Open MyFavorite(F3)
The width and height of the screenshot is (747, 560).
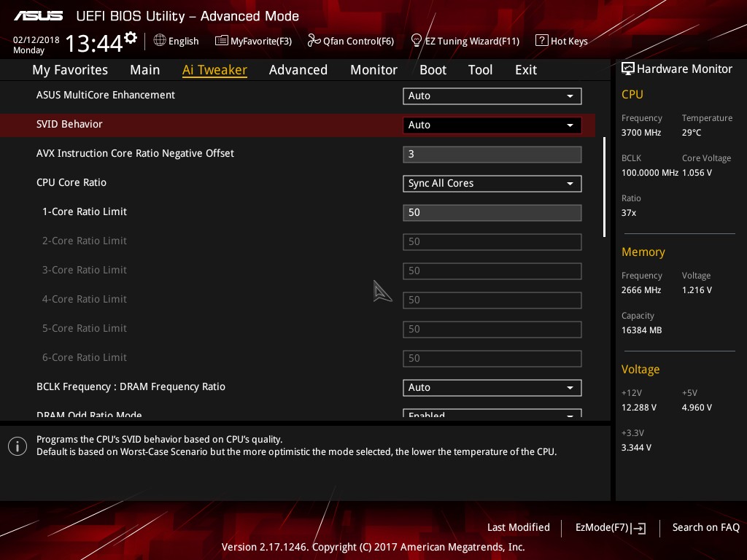pos(253,41)
